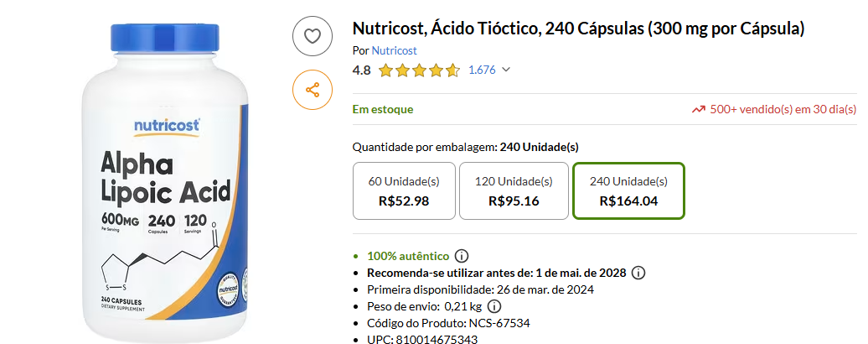This screenshot has width=868, height=344.
Task: Choose the 120 Unidade(s) package option
Action: tap(514, 190)
